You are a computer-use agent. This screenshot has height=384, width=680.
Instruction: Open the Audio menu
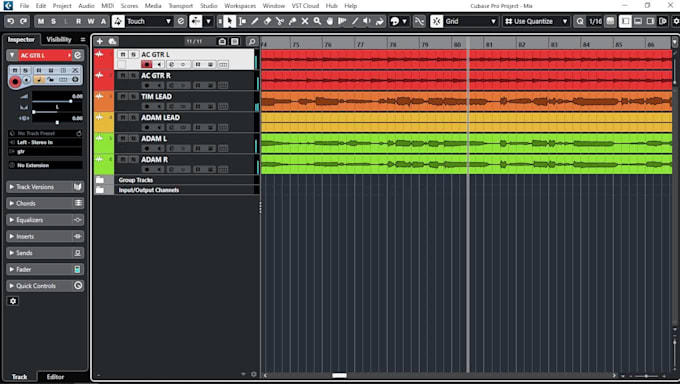(86, 6)
